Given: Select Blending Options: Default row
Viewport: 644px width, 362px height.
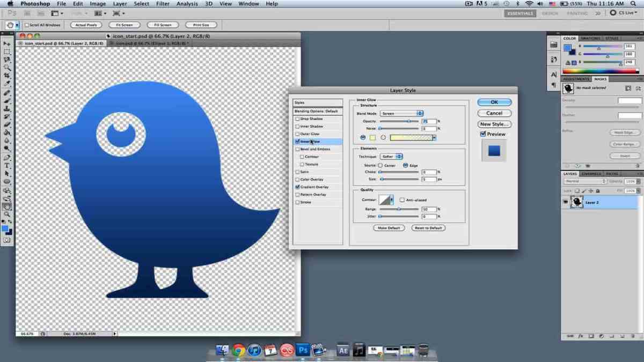Looking at the screenshot, I should tap(318, 111).
